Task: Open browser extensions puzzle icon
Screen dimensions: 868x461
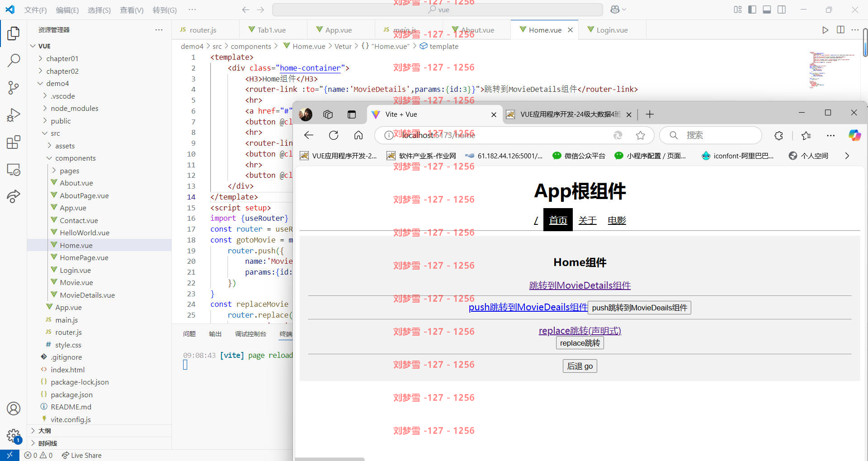Action: tap(778, 135)
